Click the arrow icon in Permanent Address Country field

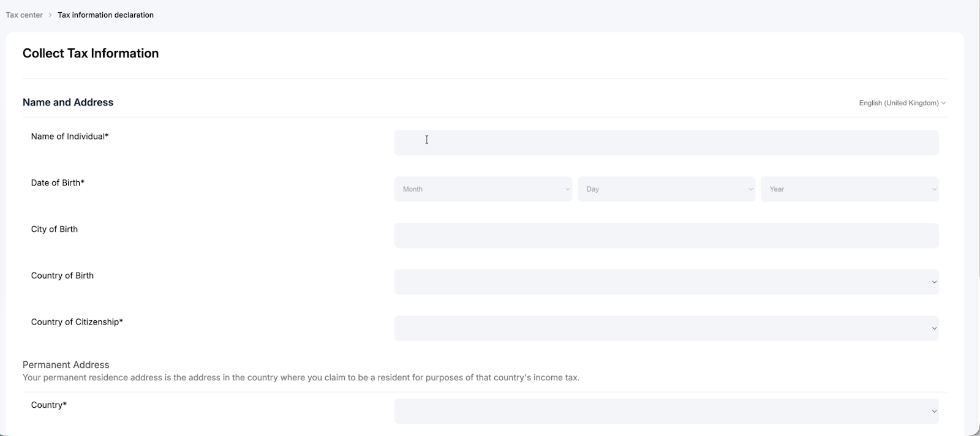pyautogui.click(x=934, y=412)
